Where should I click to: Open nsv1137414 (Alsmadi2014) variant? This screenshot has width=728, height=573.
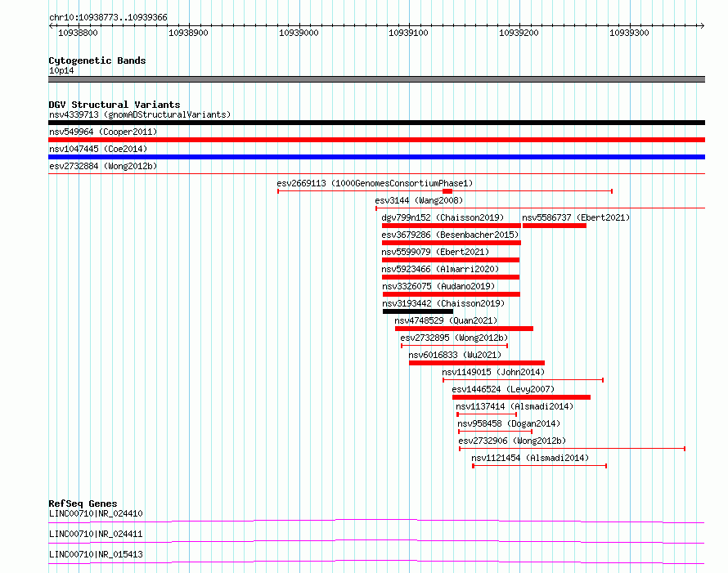tap(515, 406)
